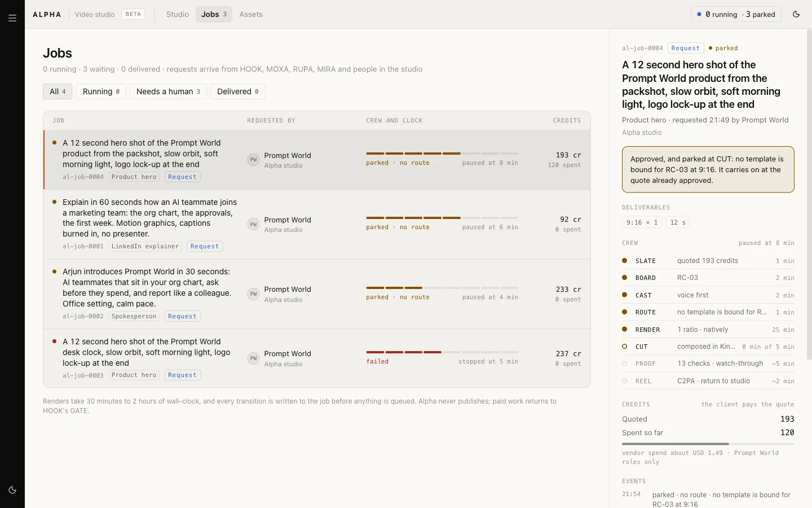Screen dimensions: 812x508
Task: Open the Jobs tab
Action: 214,14
